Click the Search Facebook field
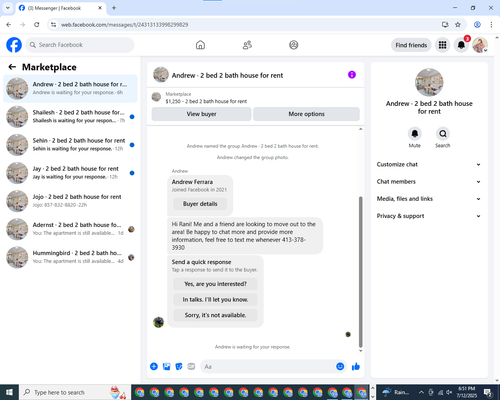This screenshot has width=500, height=400. pyautogui.click(x=80, y=45)
